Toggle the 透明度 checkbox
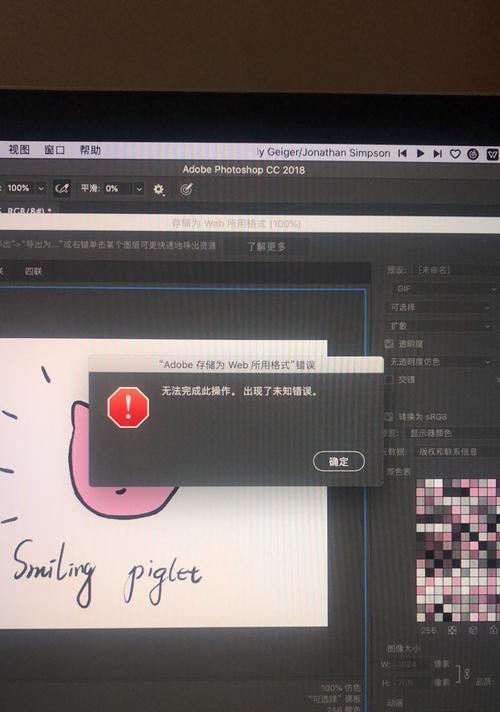Screen dimensions: 500x712 (x=389, y=344)
